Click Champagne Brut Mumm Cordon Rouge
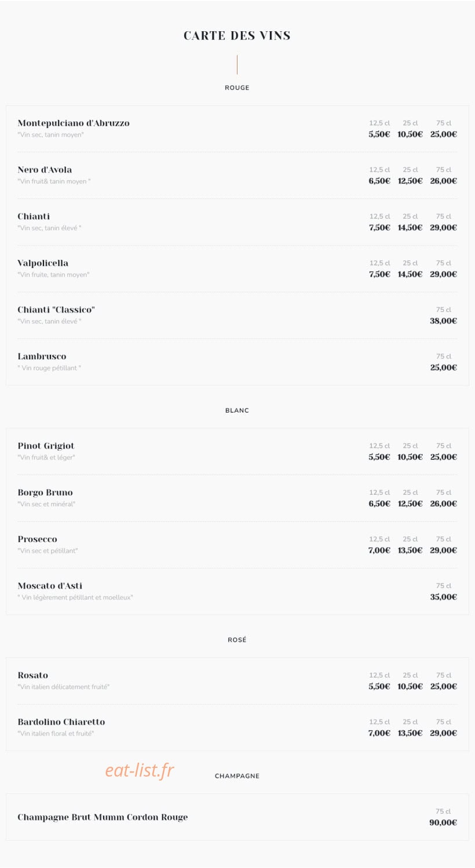 pyautogui.click(x=103, y=817)
